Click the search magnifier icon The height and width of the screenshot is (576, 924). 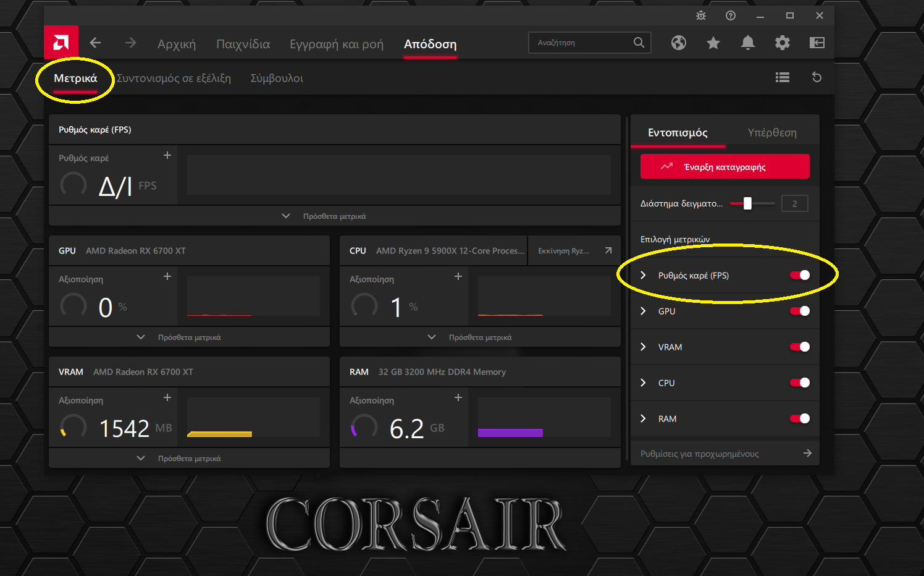(x=639, y=43)
